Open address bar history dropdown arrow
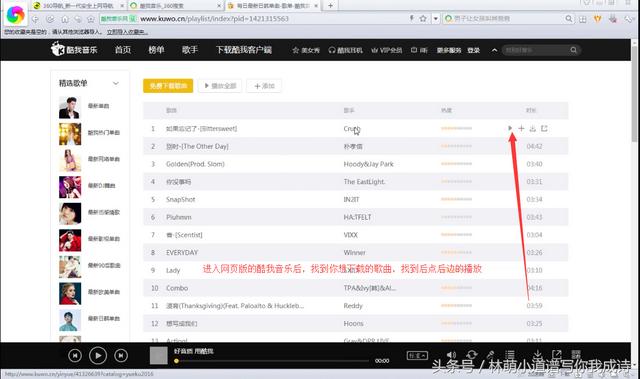Viewport: 640px width, 379px height. (436, 19)
